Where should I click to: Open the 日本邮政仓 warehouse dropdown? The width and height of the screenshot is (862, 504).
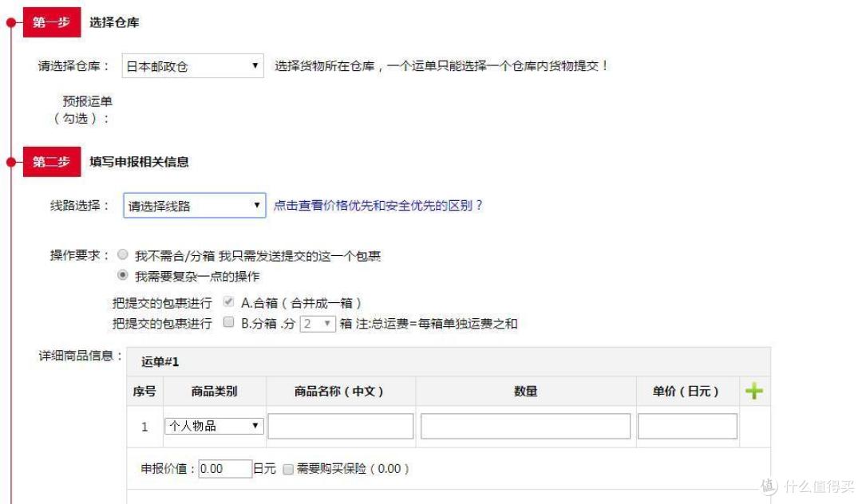[192, 66]
